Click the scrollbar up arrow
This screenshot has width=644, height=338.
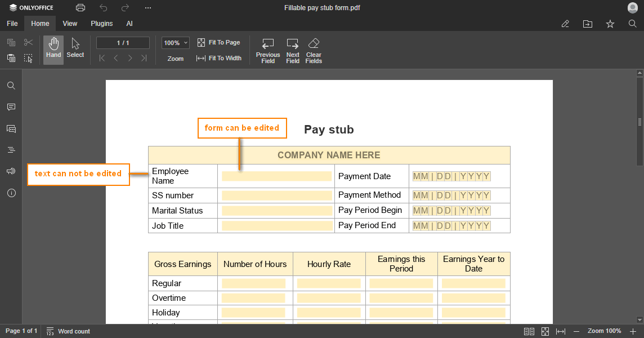coord(639,73)
